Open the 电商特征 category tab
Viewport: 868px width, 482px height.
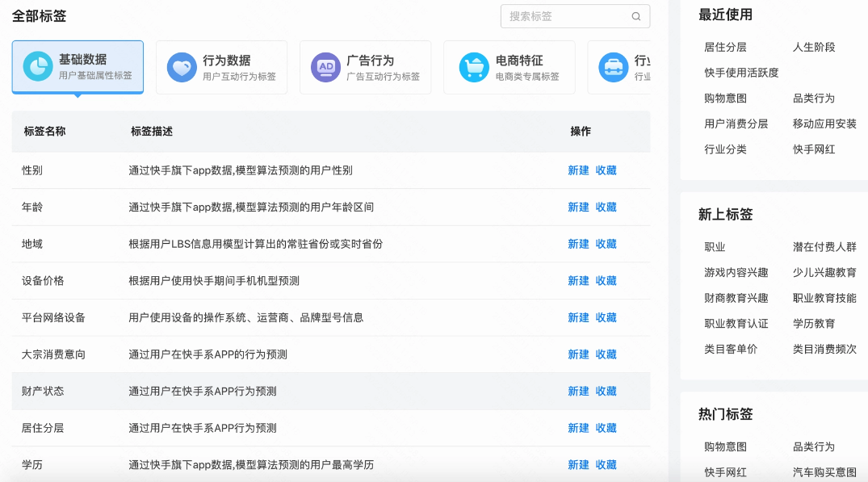pyautogui.click(x=509, y=66)
